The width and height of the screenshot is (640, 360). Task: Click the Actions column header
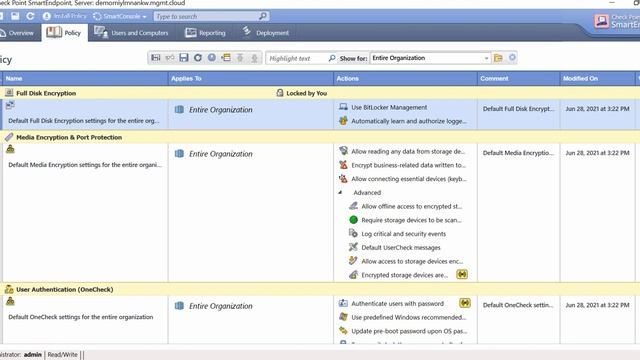click(x=405, y=78)
